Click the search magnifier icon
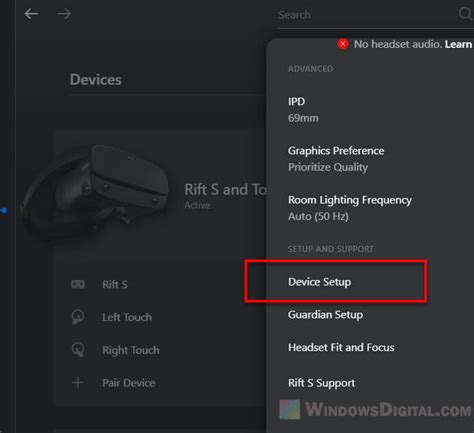The height and width of the screenshot is (433, 474). tap(465, 14)
